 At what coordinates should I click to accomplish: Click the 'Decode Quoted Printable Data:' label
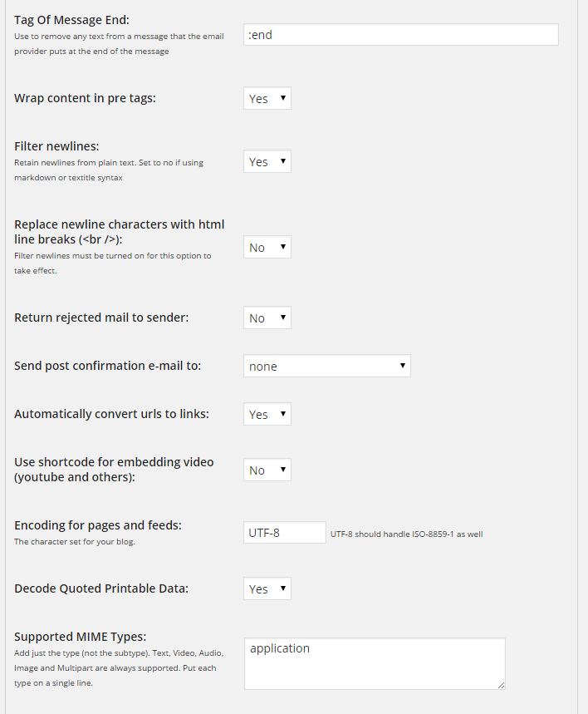coord(101,588)
